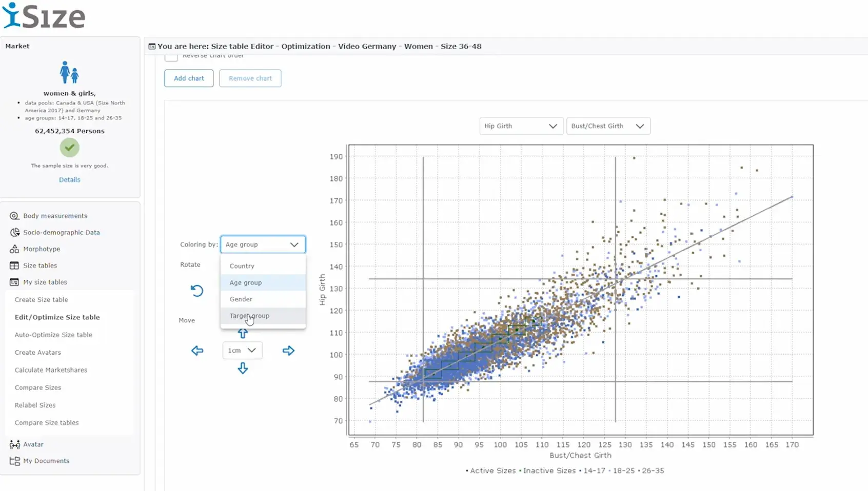Screen dimensions: 868x491
Task: Click the move right arrow
Action: (x=288, y=351)
